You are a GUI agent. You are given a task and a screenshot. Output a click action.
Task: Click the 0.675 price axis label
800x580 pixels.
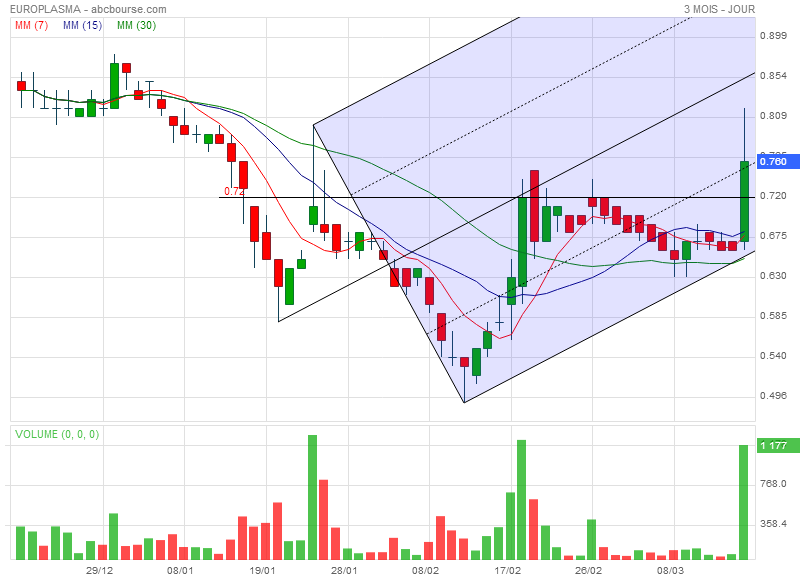click(773, 236)
